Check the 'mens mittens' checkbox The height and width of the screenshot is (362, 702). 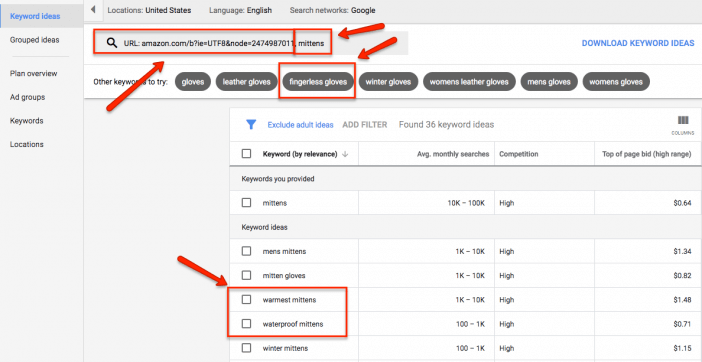(246, 251)
